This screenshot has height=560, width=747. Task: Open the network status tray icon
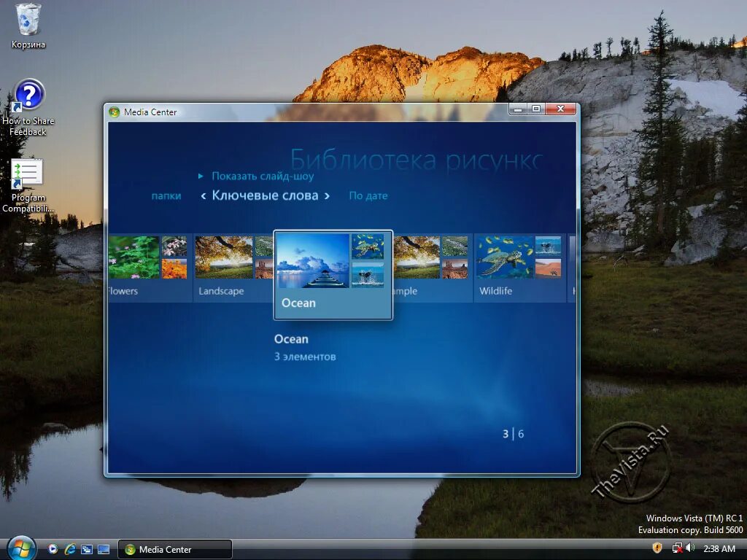tap(676, 548)
